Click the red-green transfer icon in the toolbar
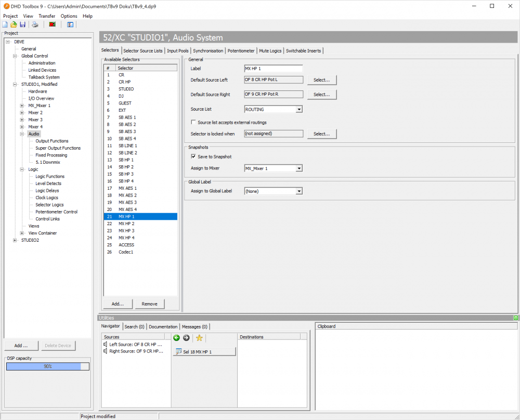This screenshot has width=520, height=420. (x=52, y=24)
